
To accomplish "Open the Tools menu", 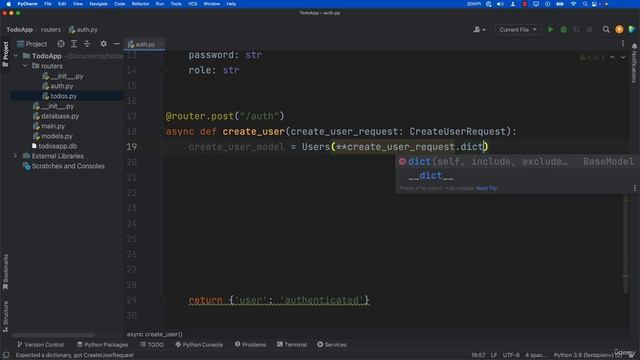I will [176, 4].
